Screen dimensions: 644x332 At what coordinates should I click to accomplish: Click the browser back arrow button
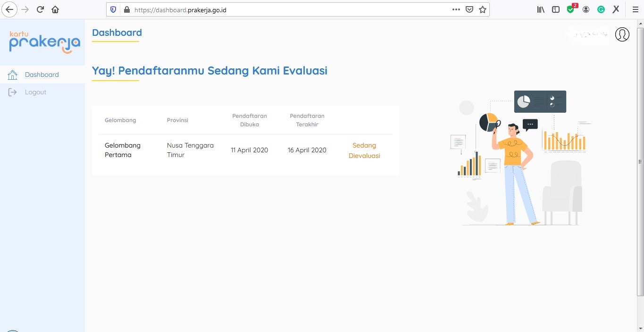(x=9, y=9)
